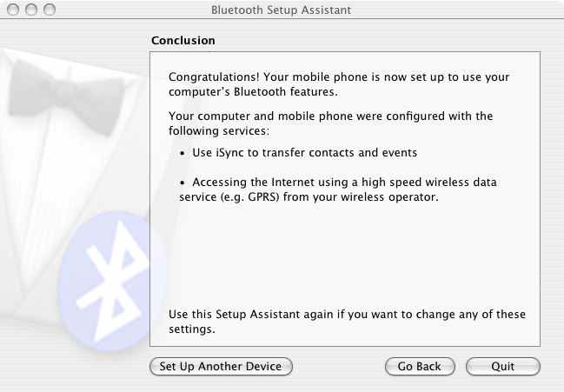Click the 'Use this Setup Assistant again' note
The image size is (564, 392).
coord(347,322)
